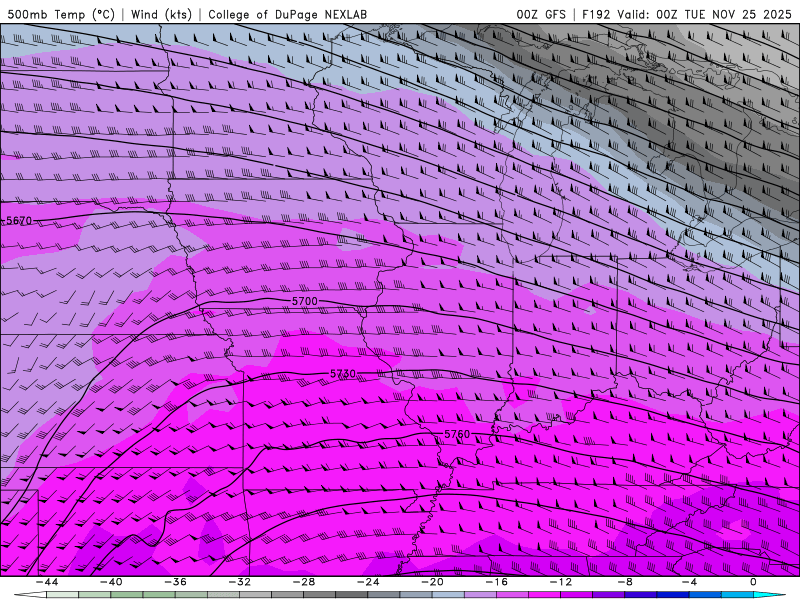Viewport: 800px width, 600px height.
Task: Click the 5760 height contour label
Action: click(457, 435)
